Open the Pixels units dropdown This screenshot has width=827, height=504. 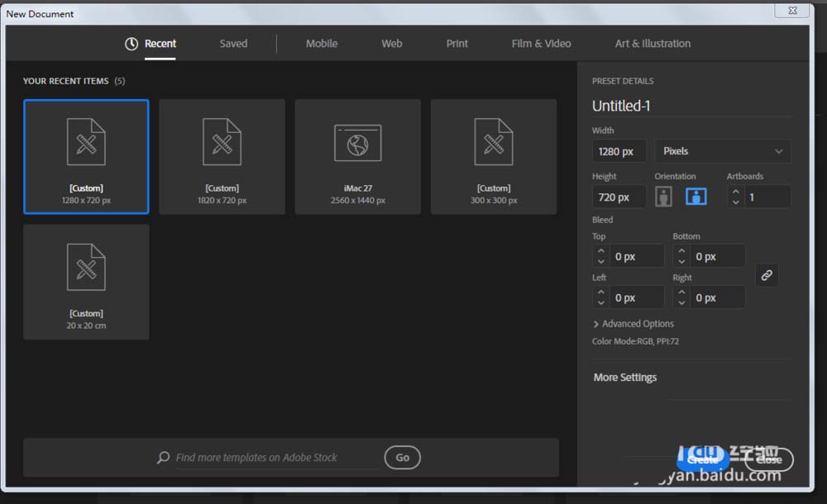point(722,151)
